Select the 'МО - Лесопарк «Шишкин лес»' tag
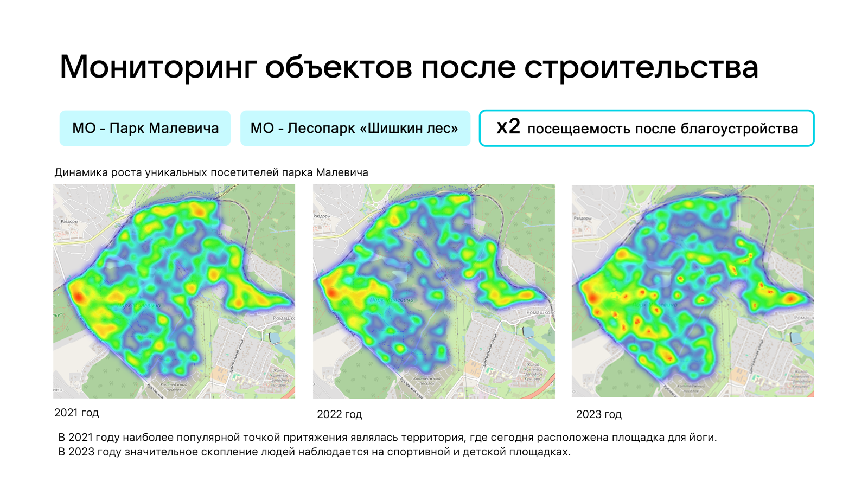Screen dimensions: 868x488 pyautogui.click(x=355, y=129)
